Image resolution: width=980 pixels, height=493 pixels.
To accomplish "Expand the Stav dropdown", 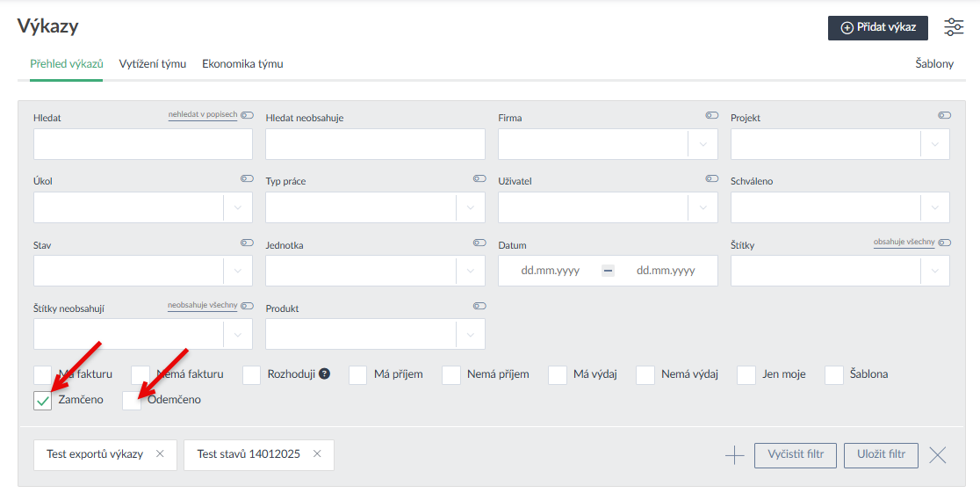I will (x=237, y=271).
